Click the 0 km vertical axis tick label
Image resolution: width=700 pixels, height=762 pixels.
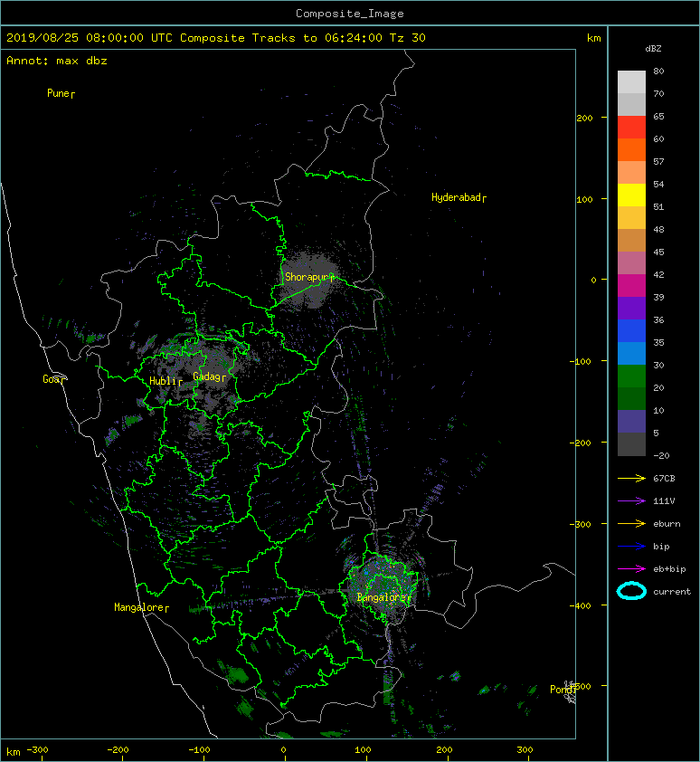click(x=593, y=280)
